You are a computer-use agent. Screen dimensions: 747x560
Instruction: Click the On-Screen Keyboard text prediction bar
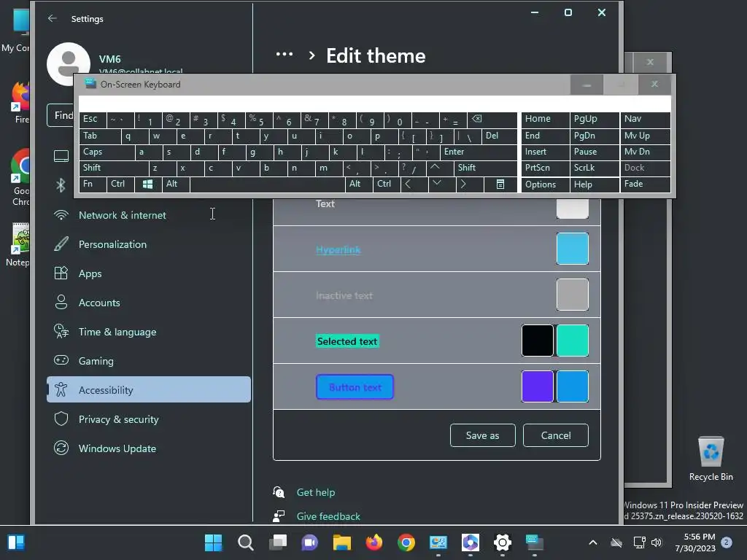(374, 104)
